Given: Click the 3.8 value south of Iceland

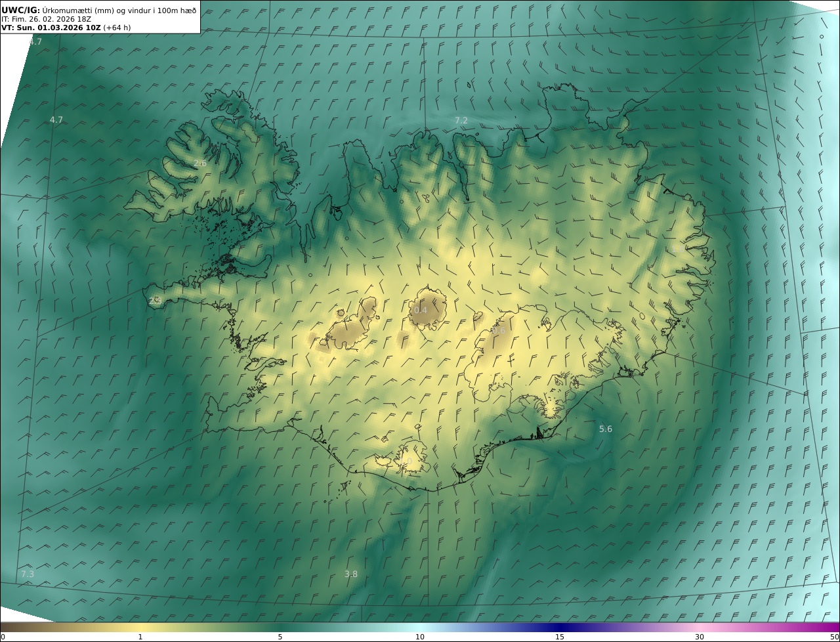Looking at the screenshot, I should point(351,574).
